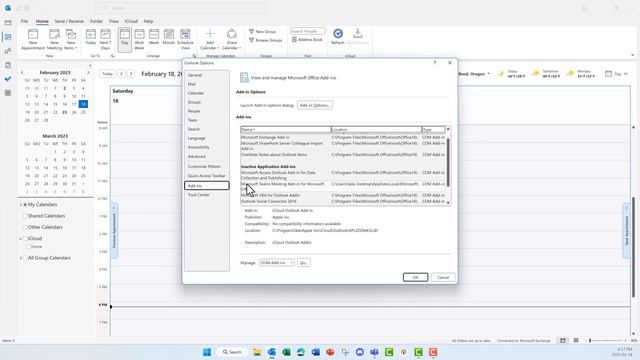The width and height of the screenshot is (640, 360).
Task: Collapse the ribbon with the chevron
Action: [x=632, y=55]
